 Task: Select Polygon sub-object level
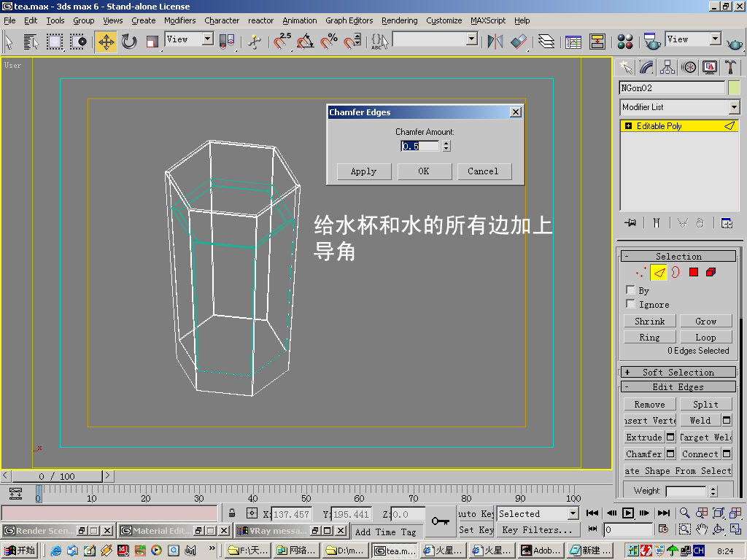(694, 273)
